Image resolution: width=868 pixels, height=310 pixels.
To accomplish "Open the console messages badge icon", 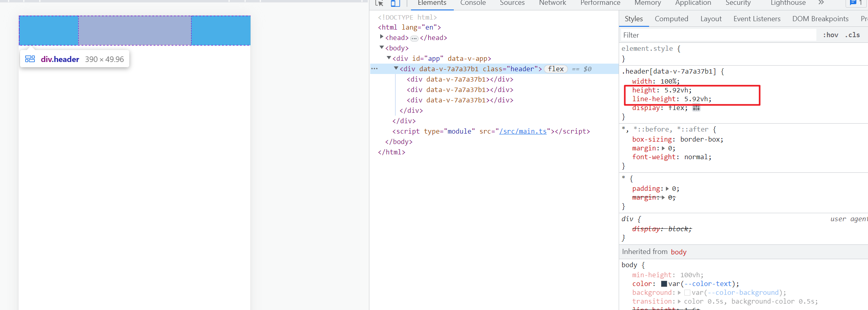I will (x=856, y=3).
